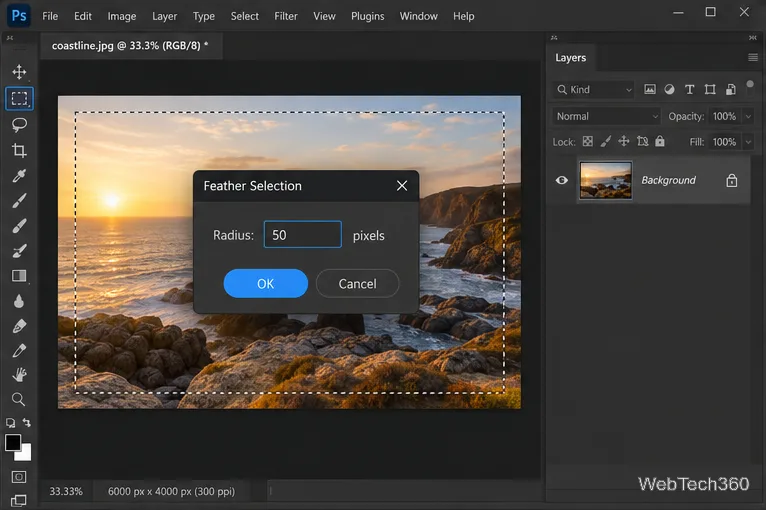This screenshot has height=510, width=766.
Task: Select the Rectangular Marquee tool
Action: 19,98
